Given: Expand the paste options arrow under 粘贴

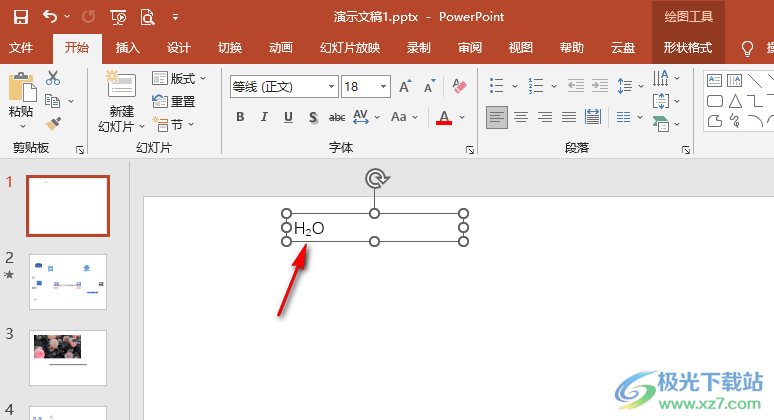Looking at the screenshot, I should [22, 127].
